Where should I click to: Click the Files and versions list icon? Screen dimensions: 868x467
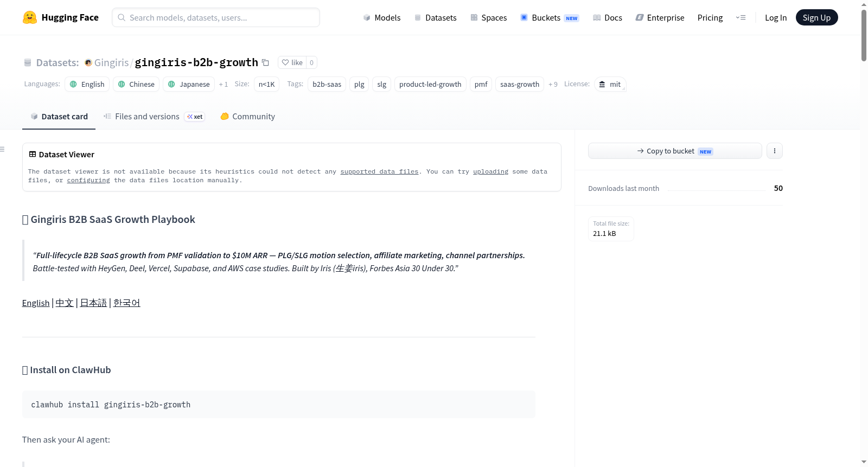107,116
